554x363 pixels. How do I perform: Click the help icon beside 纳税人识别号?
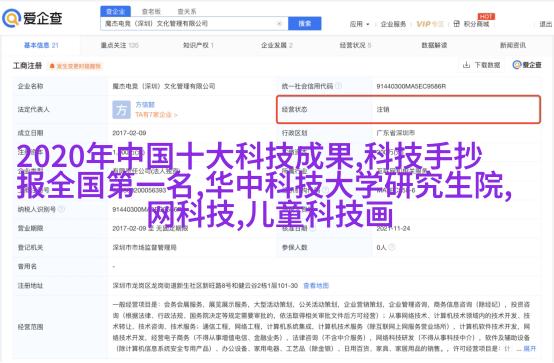click(61, 209)
